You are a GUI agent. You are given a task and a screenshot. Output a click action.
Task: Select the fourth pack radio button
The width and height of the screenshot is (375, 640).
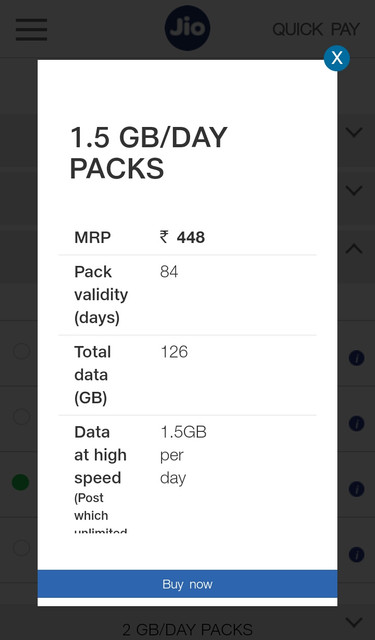(x=21, y=548)
